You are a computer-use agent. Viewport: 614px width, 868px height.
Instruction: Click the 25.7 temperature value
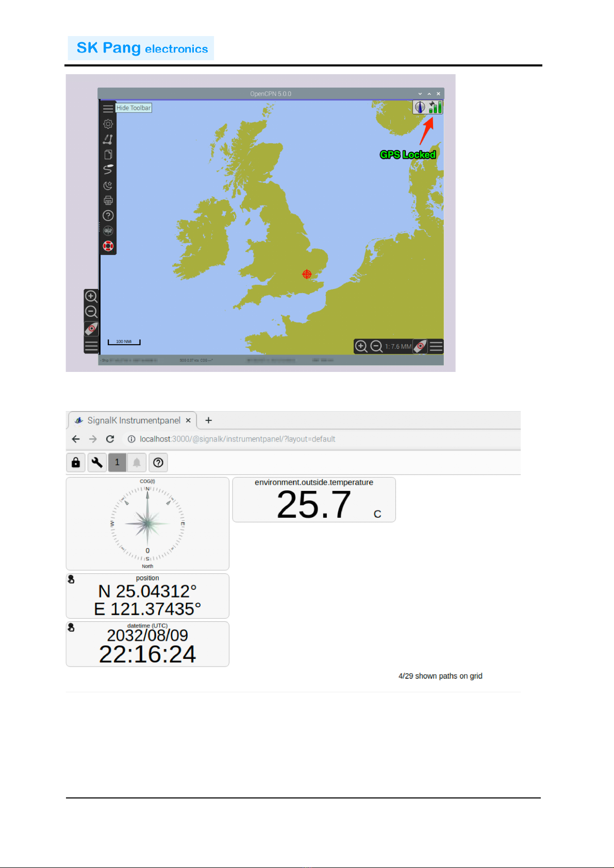314,505
